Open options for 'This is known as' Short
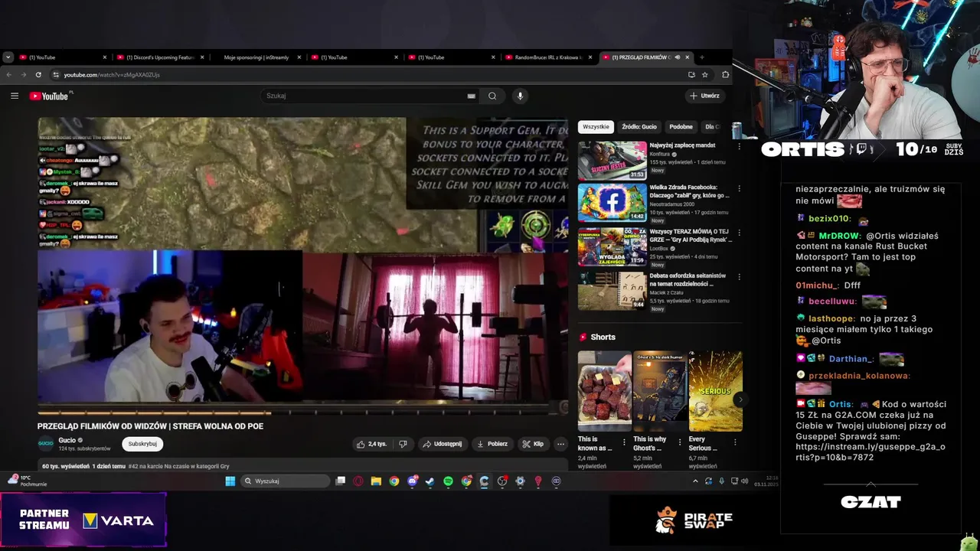Screen dimensions: 980x551 point(624,442)
